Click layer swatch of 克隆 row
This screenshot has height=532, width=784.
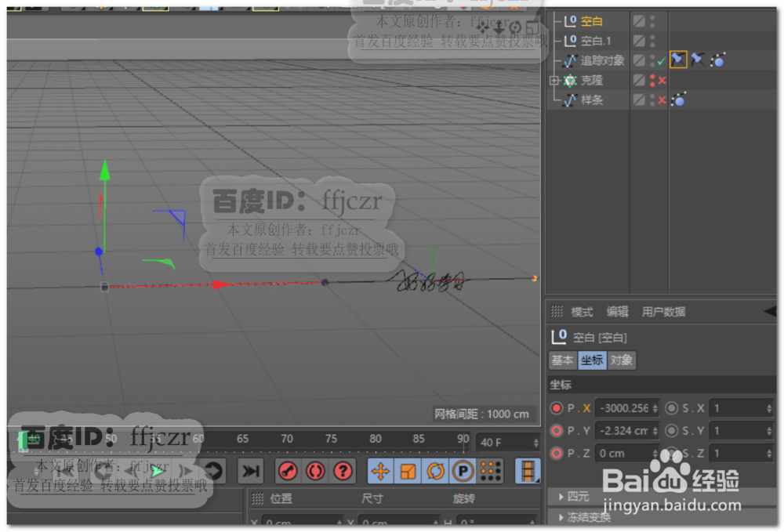pyautogui.click(x=638, y=81)
